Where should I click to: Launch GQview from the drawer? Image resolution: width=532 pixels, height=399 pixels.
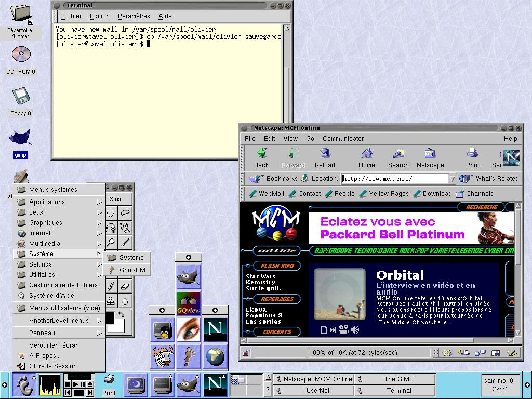point(189,303)
